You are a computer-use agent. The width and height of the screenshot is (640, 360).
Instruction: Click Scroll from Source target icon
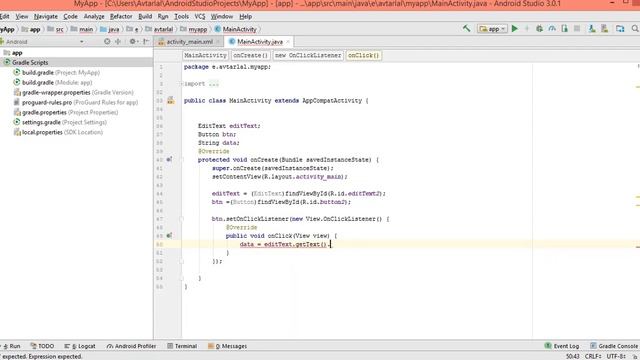107,41
